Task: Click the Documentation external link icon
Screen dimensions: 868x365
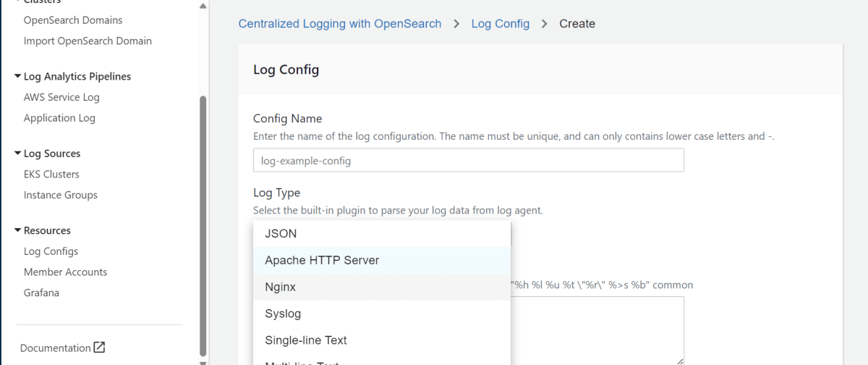Action: pos(100,348)
